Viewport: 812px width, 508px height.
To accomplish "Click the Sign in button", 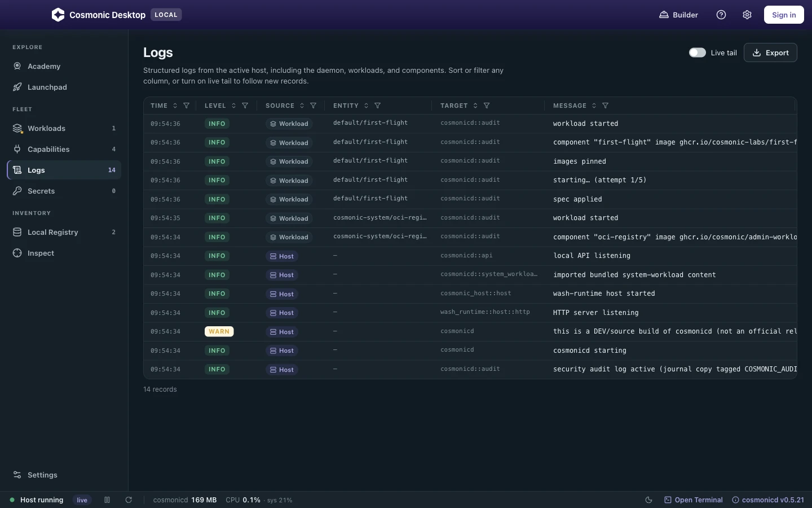I will coord(784,15).
